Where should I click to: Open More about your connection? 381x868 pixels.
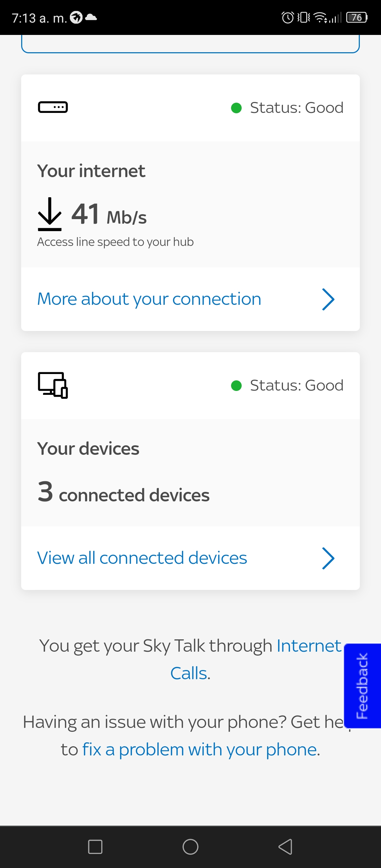point(149,299)
